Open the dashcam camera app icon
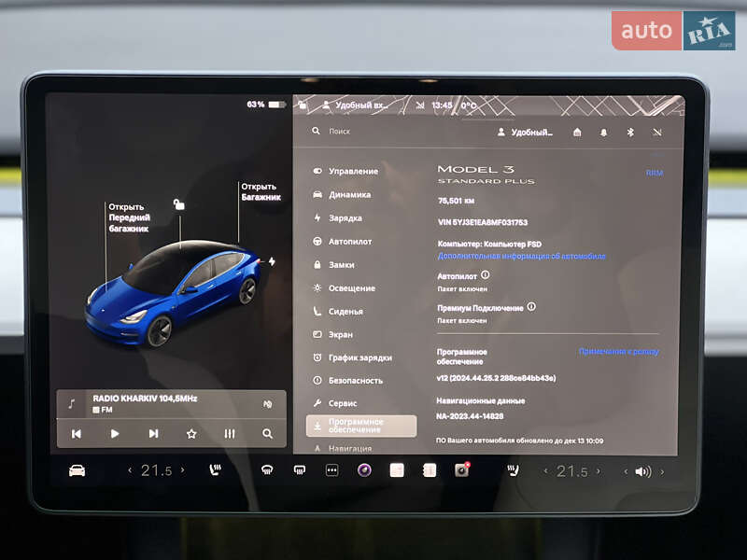 461,470
